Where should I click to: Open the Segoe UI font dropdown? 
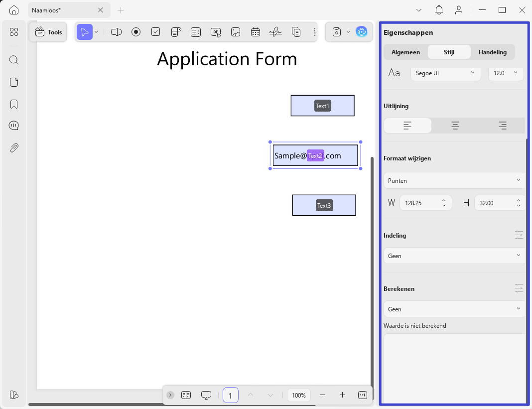445,73
